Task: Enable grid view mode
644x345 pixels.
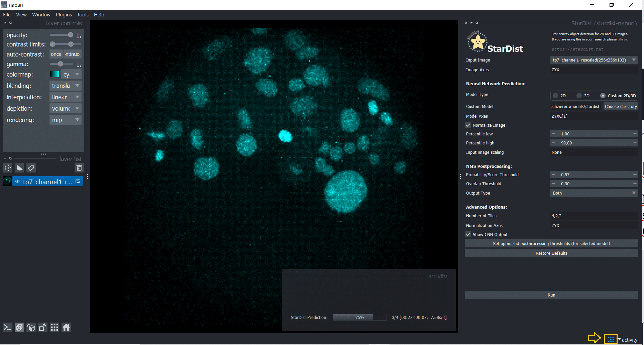Action: (54, 327)
